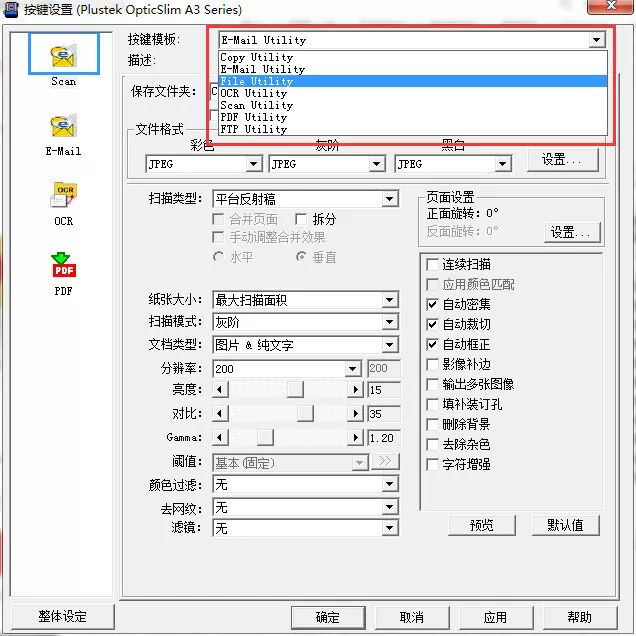Image resolution: width=636 pixels, height=636 pixels.
Task: Enable the 连续扫描 checkbox
Action: [x=432, y=264]
